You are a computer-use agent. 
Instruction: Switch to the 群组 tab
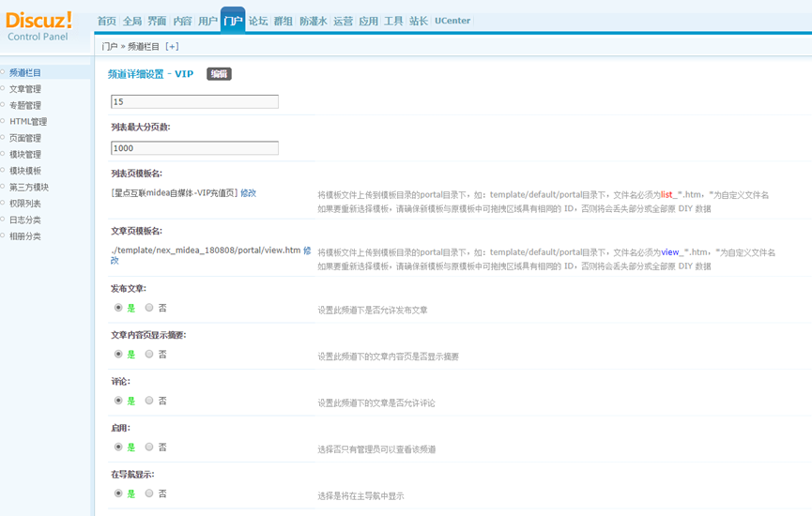pyautogui.click(x=283, y=21)
